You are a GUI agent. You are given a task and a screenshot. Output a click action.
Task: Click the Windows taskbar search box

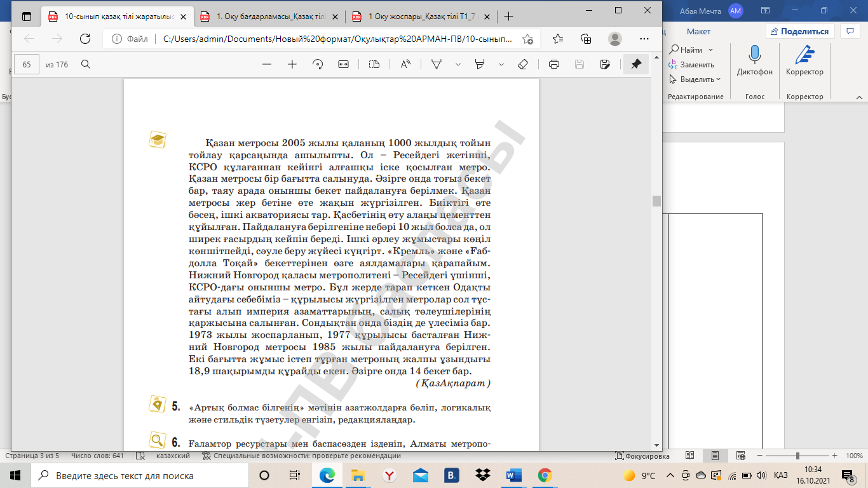139,475
